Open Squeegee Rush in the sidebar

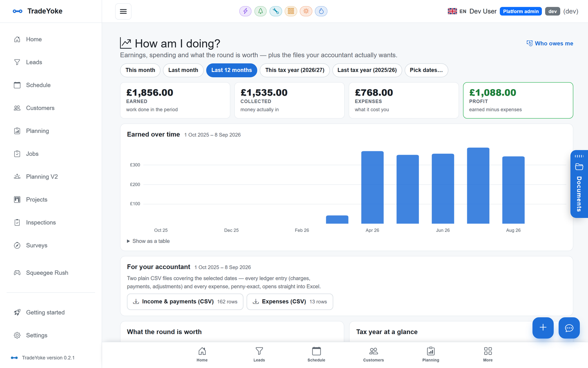[x=51, y=273]
